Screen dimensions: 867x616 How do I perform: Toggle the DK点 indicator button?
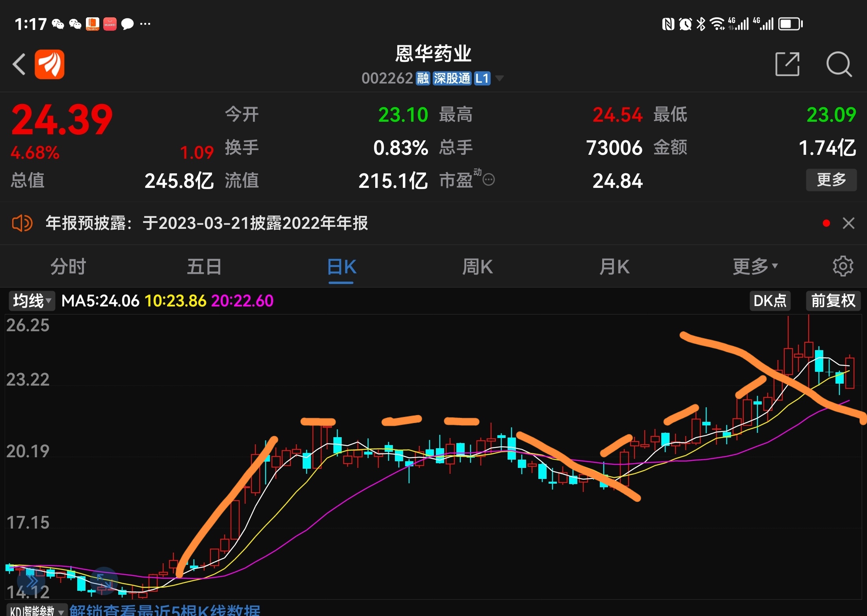coord(770,301)
